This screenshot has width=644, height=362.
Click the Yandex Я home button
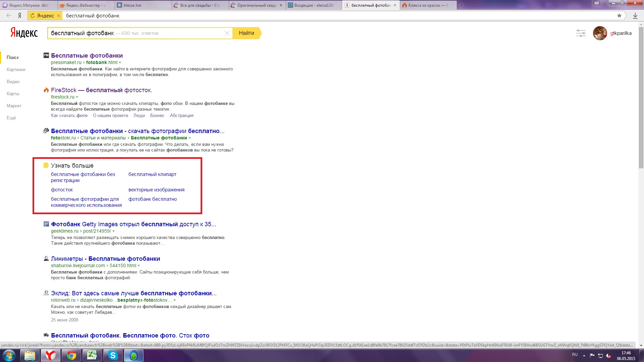pyautogui.click(x=20, y=15)
